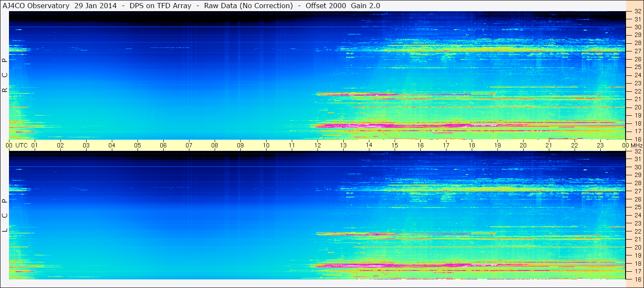This screenshot has height=288, width=644.
Task: Select the Raw Data (No Correction) text
Action: pos(249,6)
